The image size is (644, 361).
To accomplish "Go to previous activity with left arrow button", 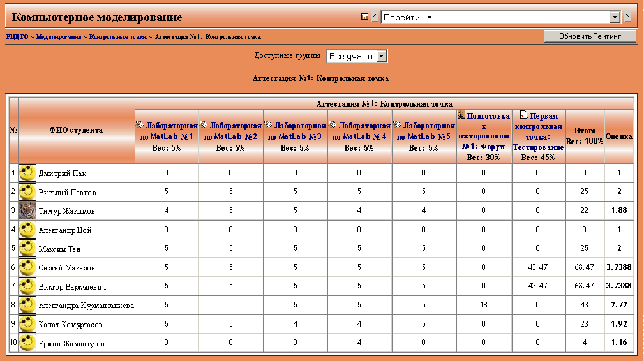I will tap(375, 17).
